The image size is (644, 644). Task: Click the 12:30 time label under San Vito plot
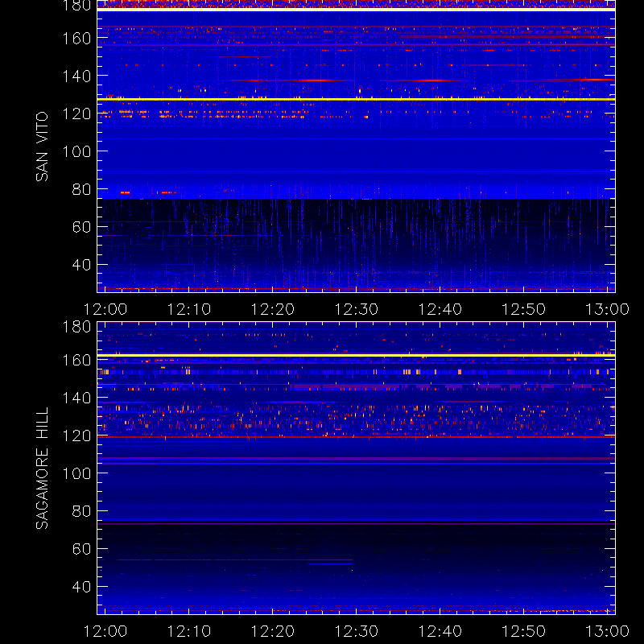tap(357, 309)
